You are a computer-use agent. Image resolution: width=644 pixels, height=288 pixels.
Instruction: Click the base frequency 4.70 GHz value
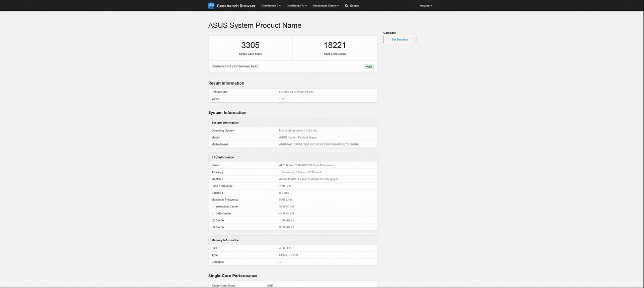point(285,186)
